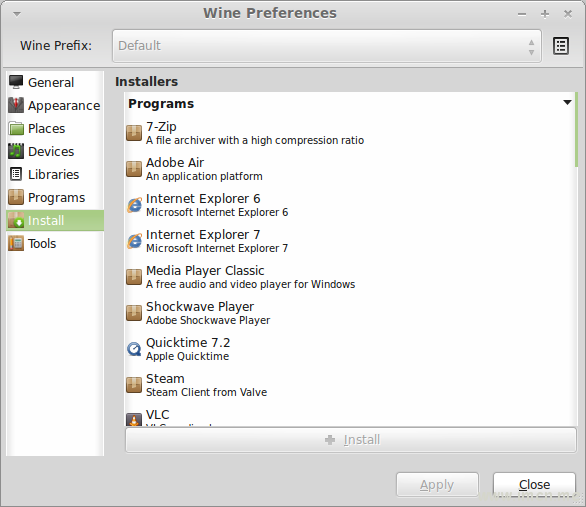Select the Internet Explorer 6 entry title
Image resolution: width=586 pixels, height=507 pixels.
tap(203, 198)
